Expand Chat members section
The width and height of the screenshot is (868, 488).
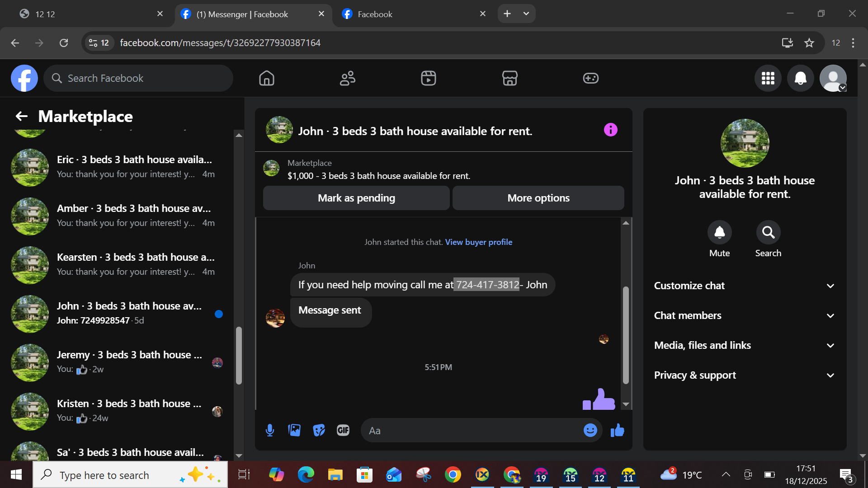tap(745, 315)
